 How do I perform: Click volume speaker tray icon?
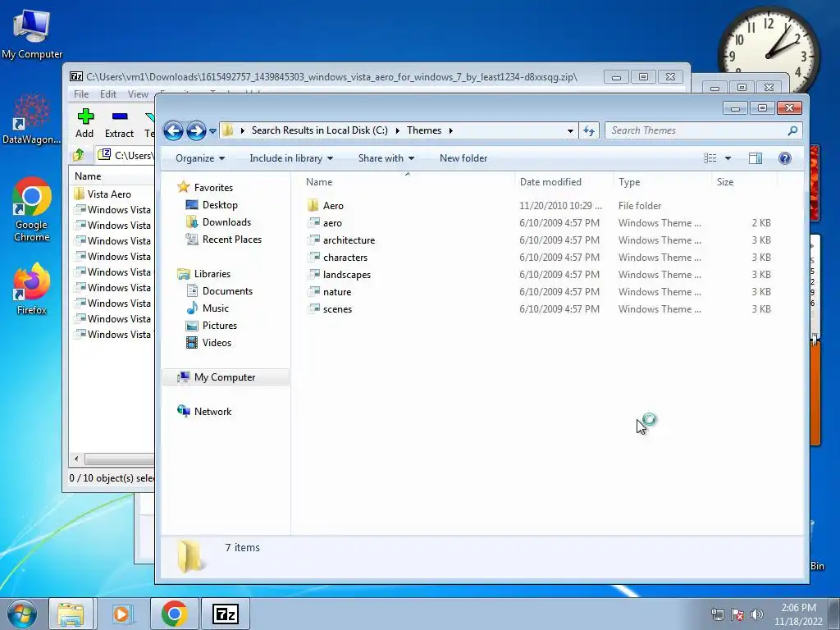coord(756,614)
